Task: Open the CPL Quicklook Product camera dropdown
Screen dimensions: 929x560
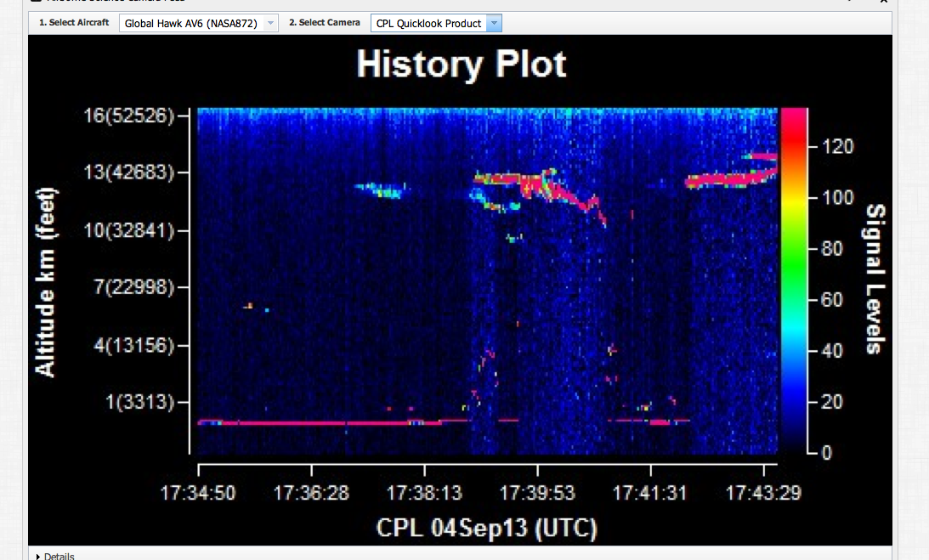Action: 436,23
